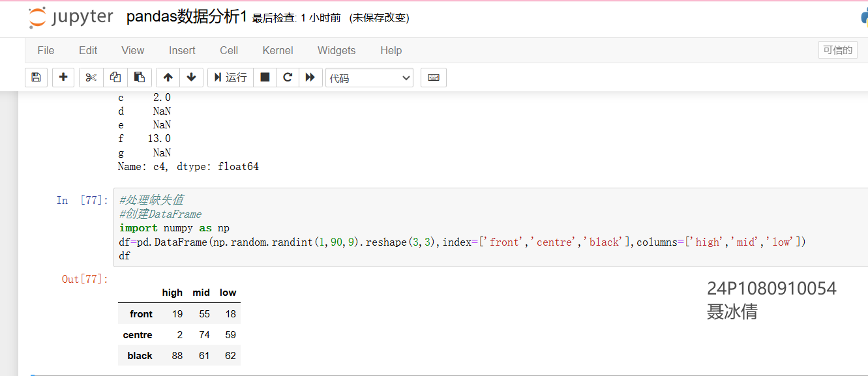Run the cell with 运行 button
This screenshot has height=376, width=868.
click(230, 78)
